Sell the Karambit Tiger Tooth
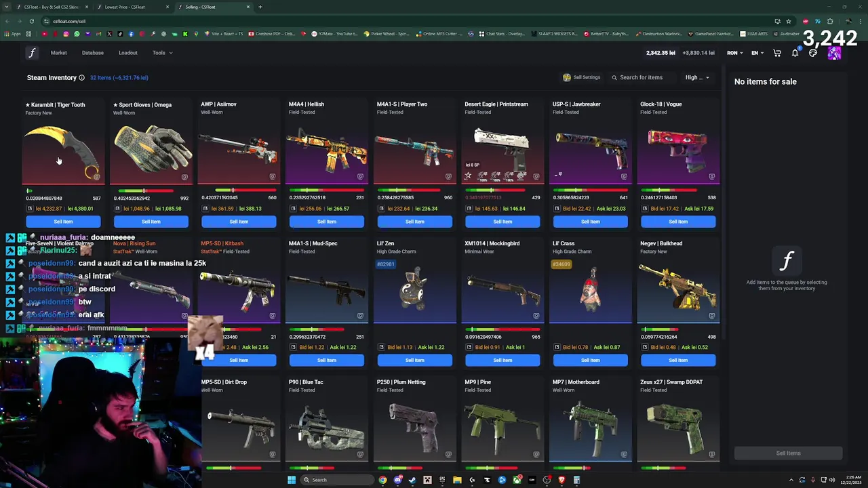Viewport: 868px width, 488px height. 63,222
